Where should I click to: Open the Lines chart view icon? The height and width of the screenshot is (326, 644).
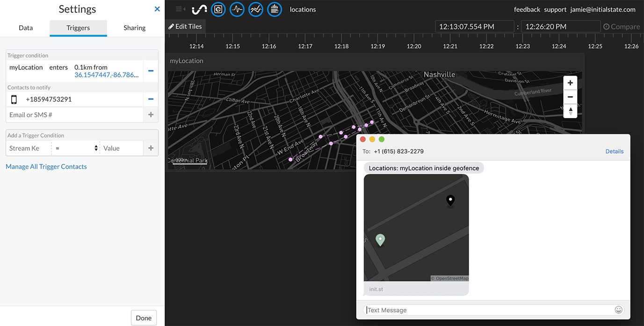click(x=256, y=9)
